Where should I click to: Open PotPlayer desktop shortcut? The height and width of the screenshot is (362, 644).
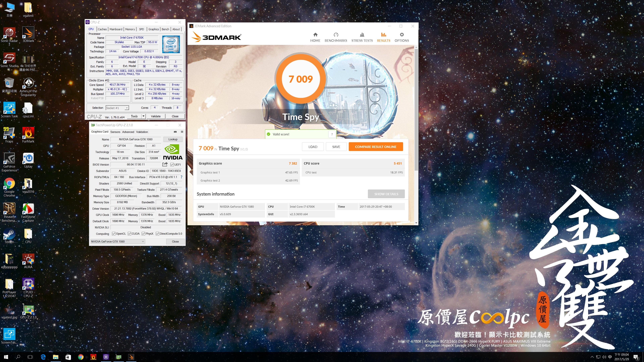point(9,288)
